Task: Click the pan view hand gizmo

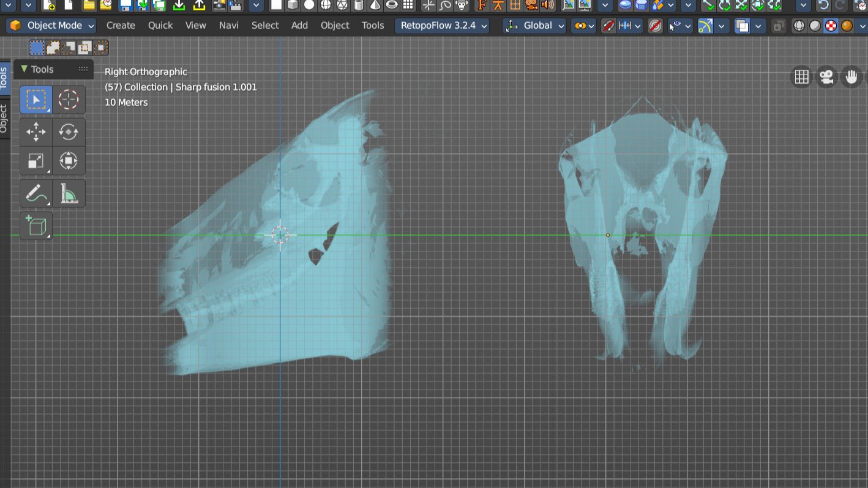Action: click(x=851, y=77)
